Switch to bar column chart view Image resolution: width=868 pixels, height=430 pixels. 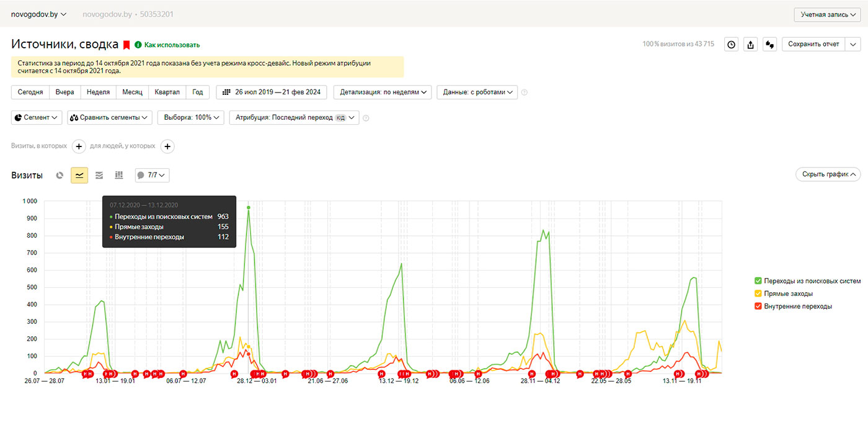tap(119, 176)
